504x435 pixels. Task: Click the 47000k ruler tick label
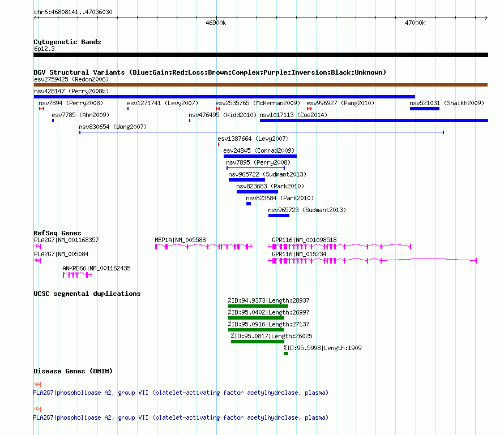pyautogui.click(x=415, y=23)
